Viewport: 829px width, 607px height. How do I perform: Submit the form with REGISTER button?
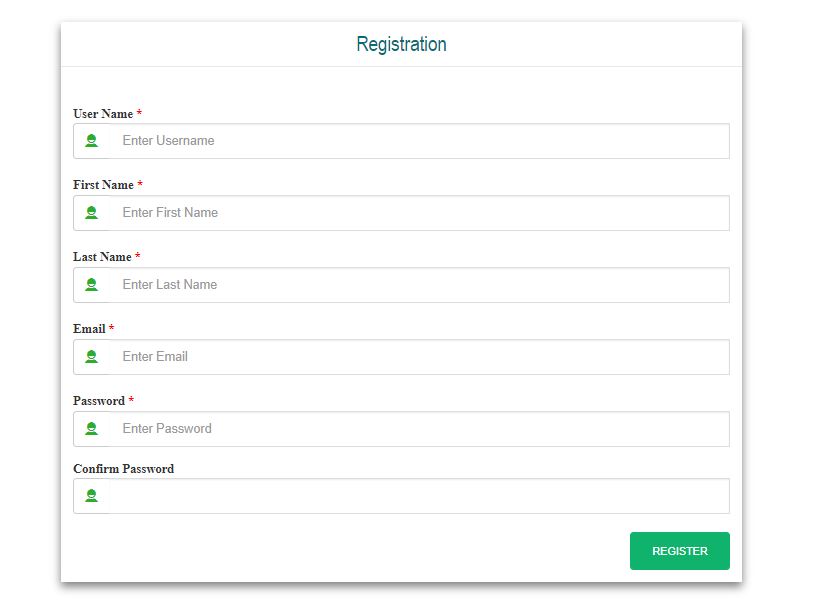click(679, 551)
